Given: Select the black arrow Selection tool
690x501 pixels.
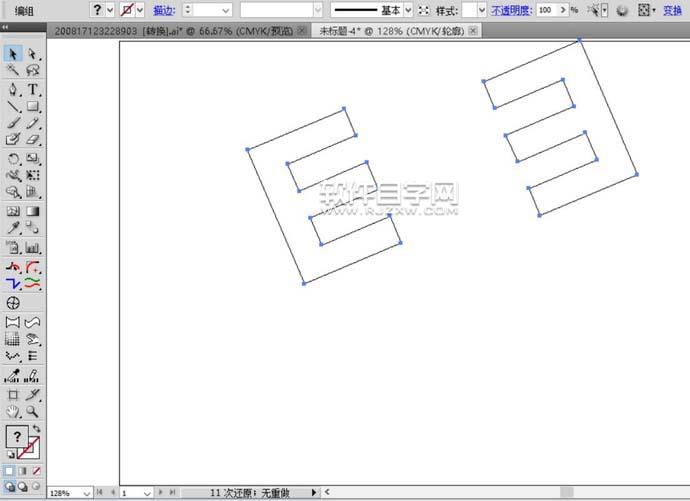Looking at the screenshot, I should click(13, 54).
